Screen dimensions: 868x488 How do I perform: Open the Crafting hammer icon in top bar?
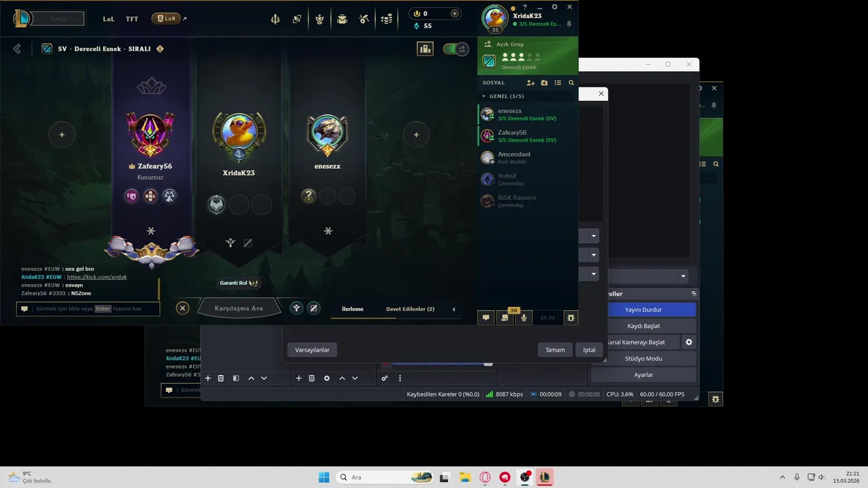coord(364,19)
